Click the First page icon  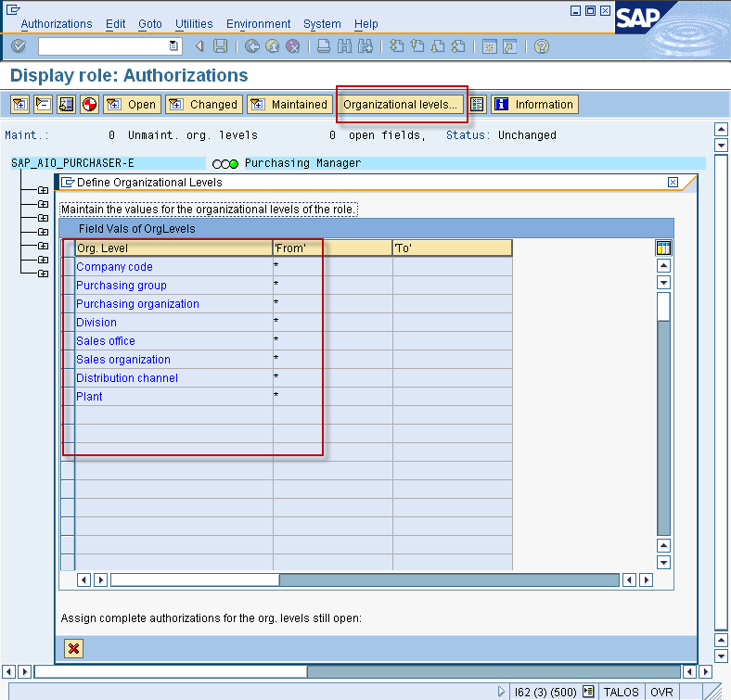click(x=397, y=46)
